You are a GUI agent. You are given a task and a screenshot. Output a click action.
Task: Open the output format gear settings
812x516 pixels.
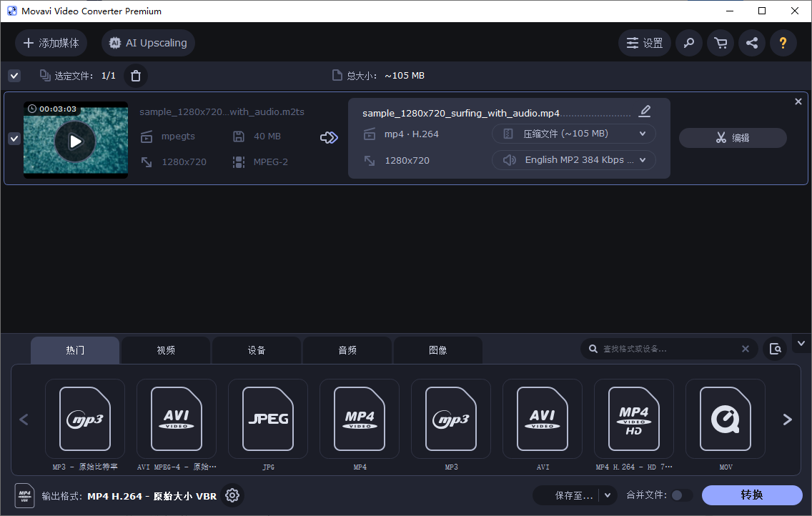point(232,495)
